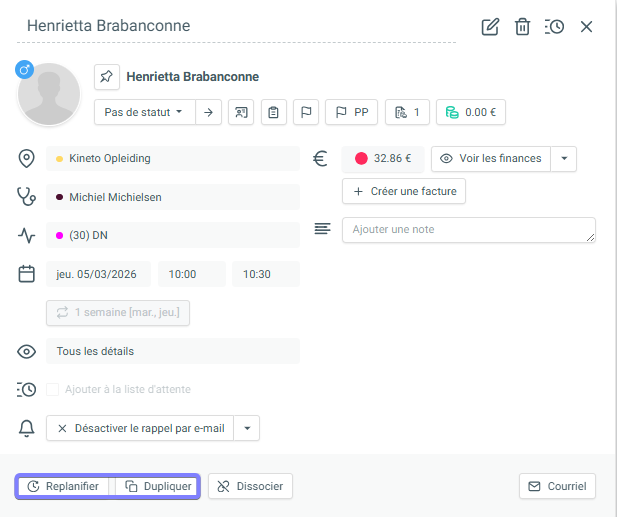Click Créer une facture

[x=404, y=191]
